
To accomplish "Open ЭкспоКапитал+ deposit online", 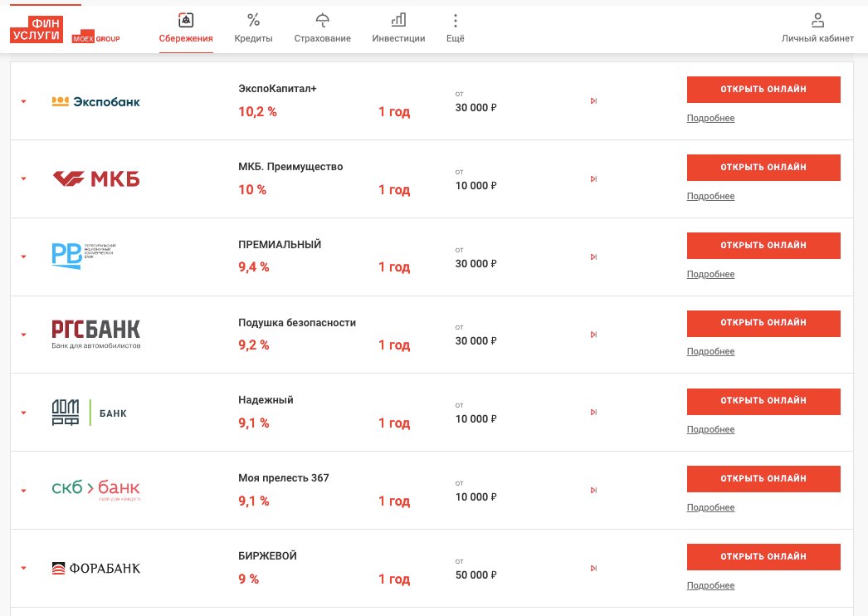I will pyautogui.click(x=763, y=89).
